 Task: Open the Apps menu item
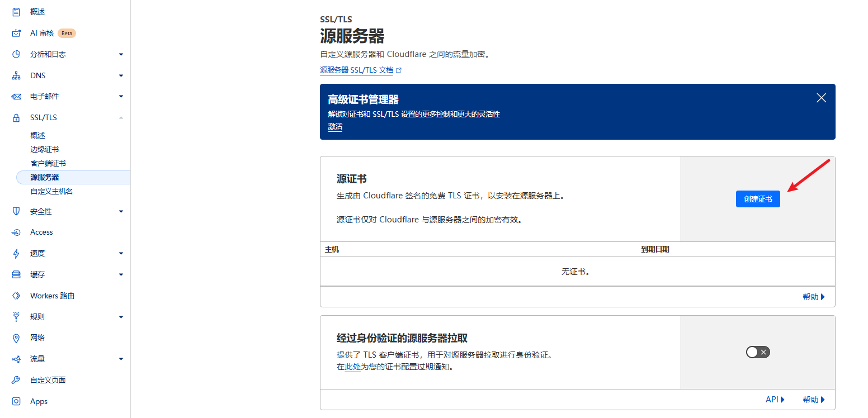point(39,401)
